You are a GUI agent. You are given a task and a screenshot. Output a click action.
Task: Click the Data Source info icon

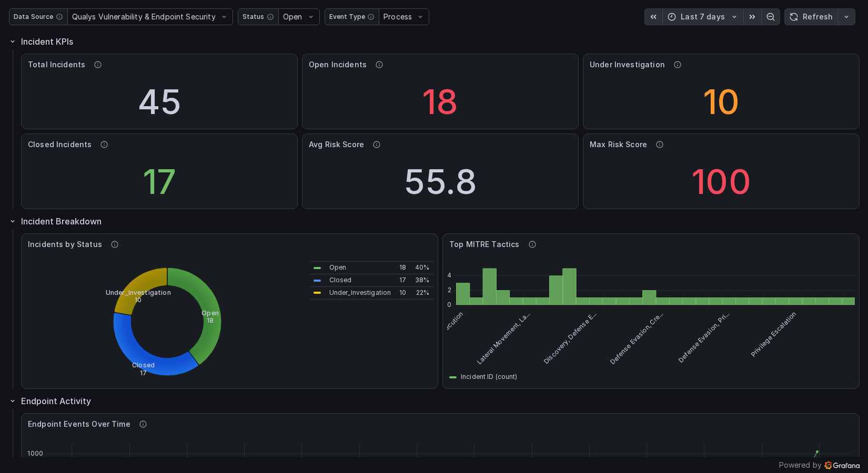tap(59, 17)
